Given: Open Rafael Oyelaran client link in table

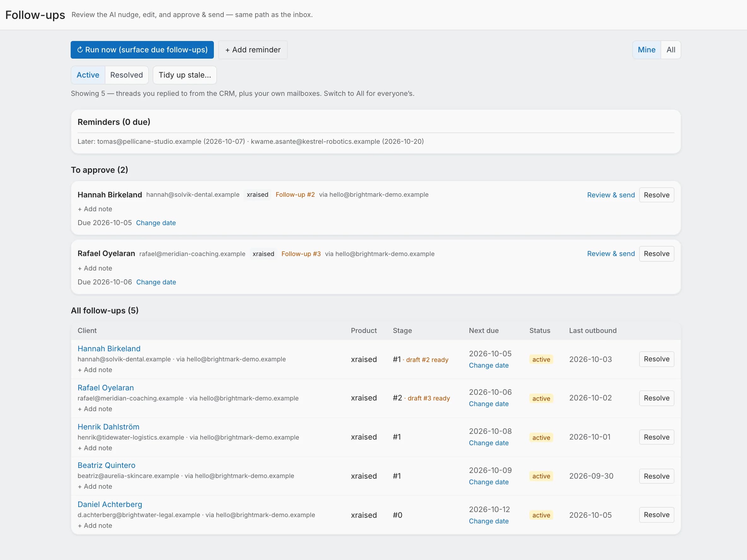Looking at the screenshot, I should tap(106, 388).
